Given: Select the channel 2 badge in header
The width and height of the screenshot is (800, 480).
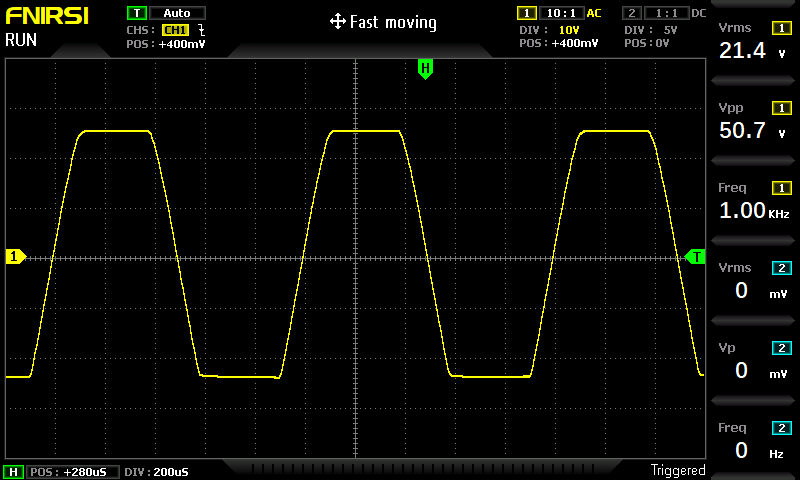Looking at the screenshot, I should click(x=632, y=13).
